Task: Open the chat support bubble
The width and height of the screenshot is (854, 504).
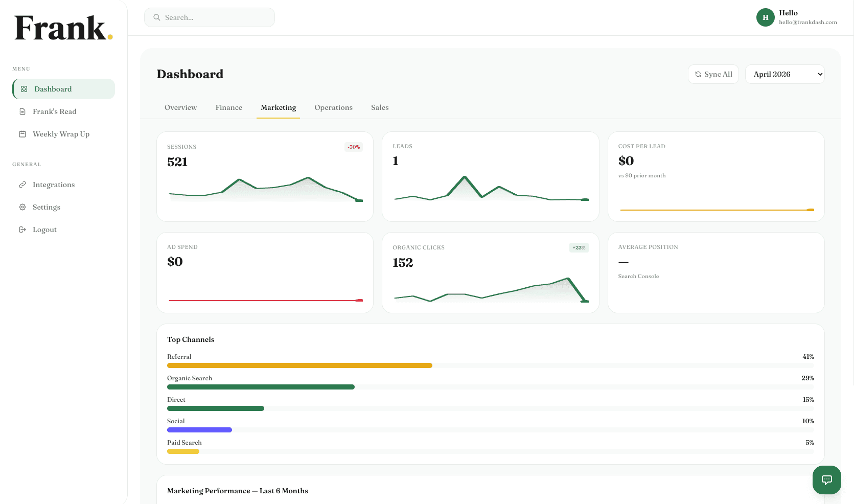Action: [827, 479]
